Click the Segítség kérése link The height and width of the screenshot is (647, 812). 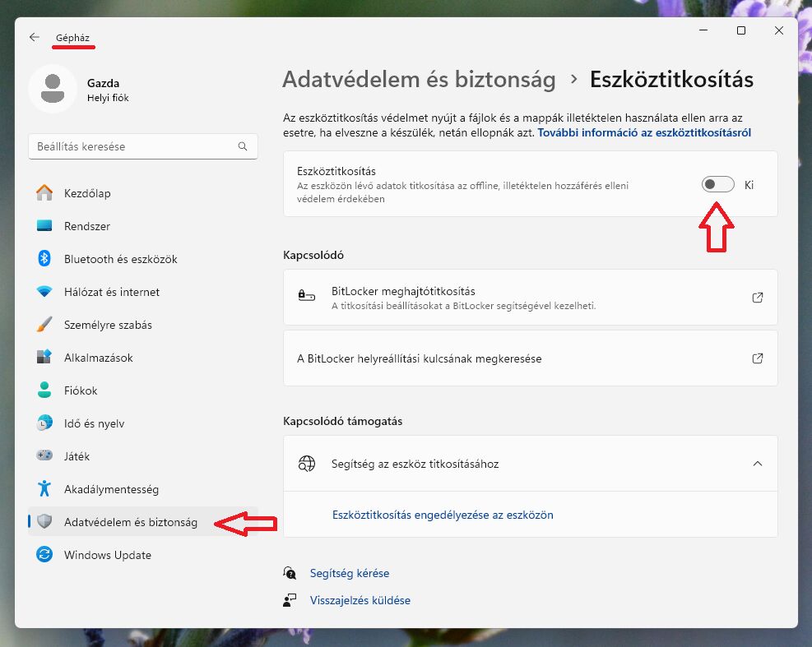point(350,573)
